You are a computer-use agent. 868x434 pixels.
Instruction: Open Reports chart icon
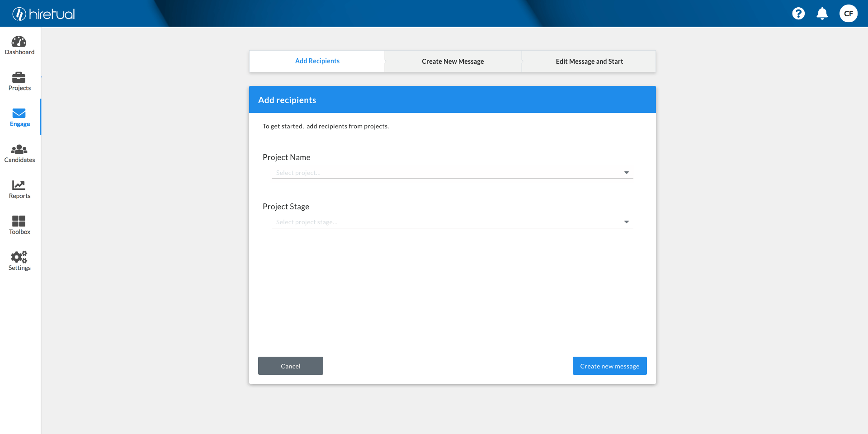point(19,185)
